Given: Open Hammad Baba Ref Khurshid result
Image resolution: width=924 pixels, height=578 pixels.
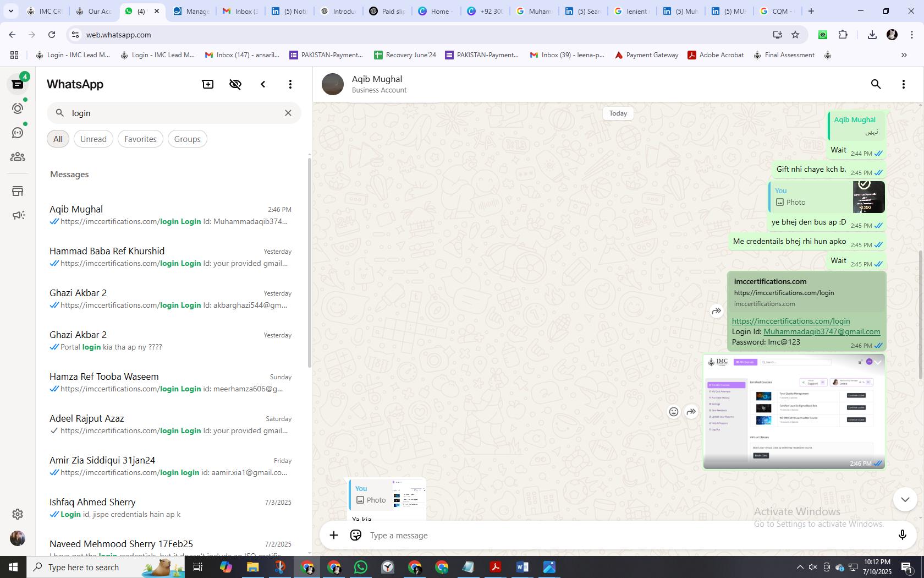Looking at the screenshot, I should click(170, 257).
